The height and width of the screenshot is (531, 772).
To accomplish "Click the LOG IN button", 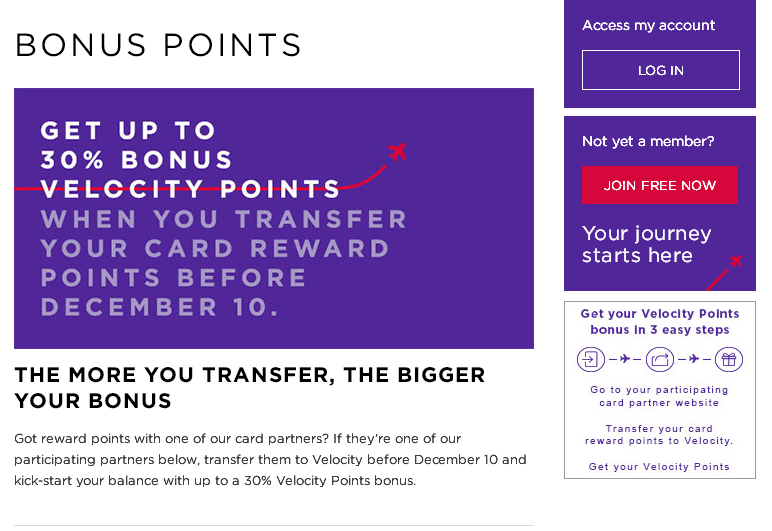I will tap(660, 70).
